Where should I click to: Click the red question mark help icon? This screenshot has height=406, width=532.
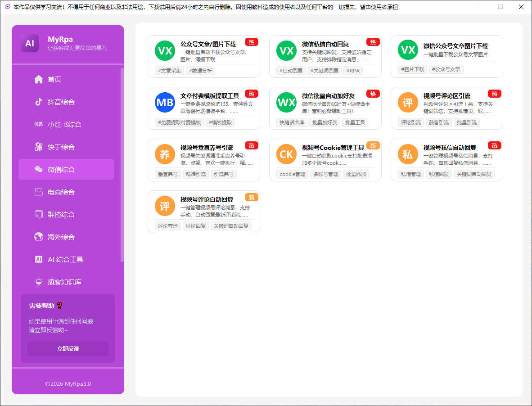(59, 306)
